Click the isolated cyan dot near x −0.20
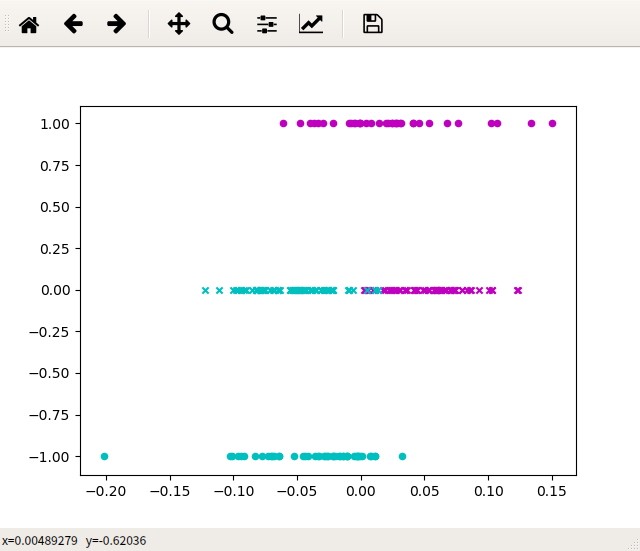640x551 pixels. [x=104, y=456]
